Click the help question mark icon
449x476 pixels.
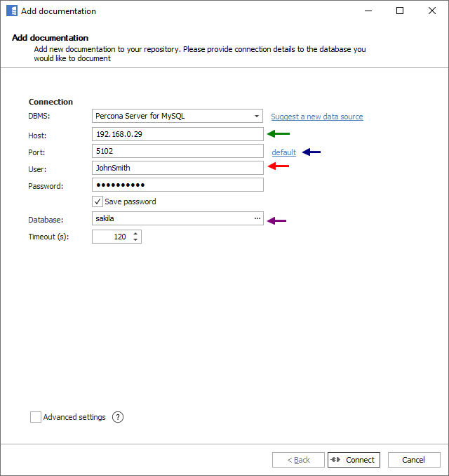coord(118,417)
